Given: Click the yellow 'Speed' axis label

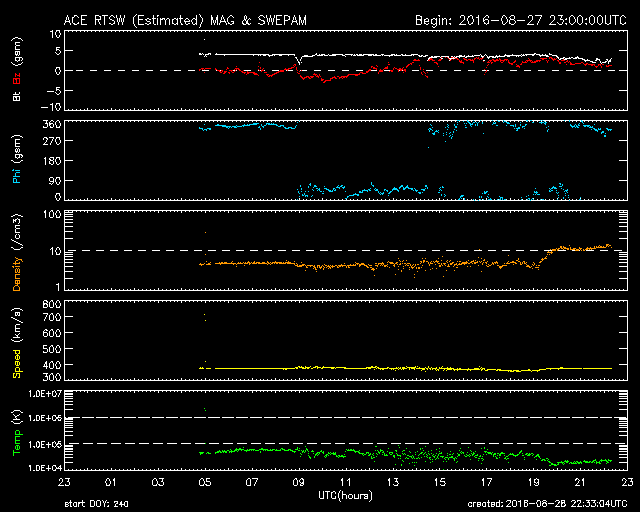Looking at the screenshot, I should point(17,364).
